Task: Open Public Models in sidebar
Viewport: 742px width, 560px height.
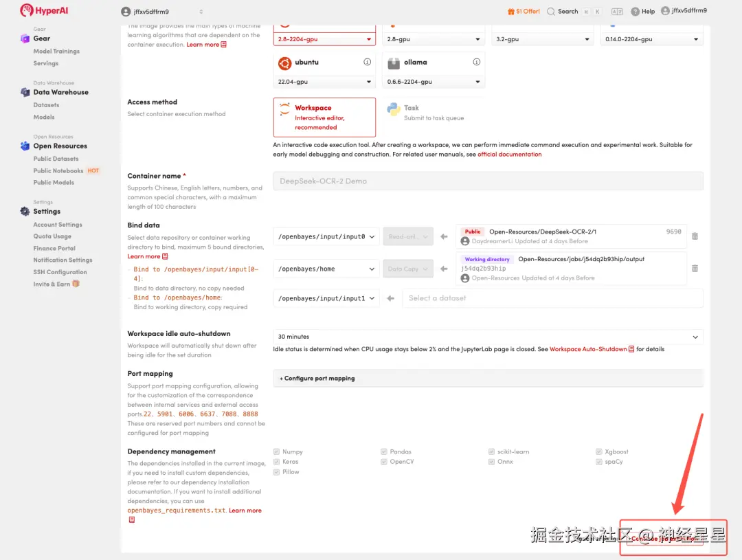Action: click(54, 183)
